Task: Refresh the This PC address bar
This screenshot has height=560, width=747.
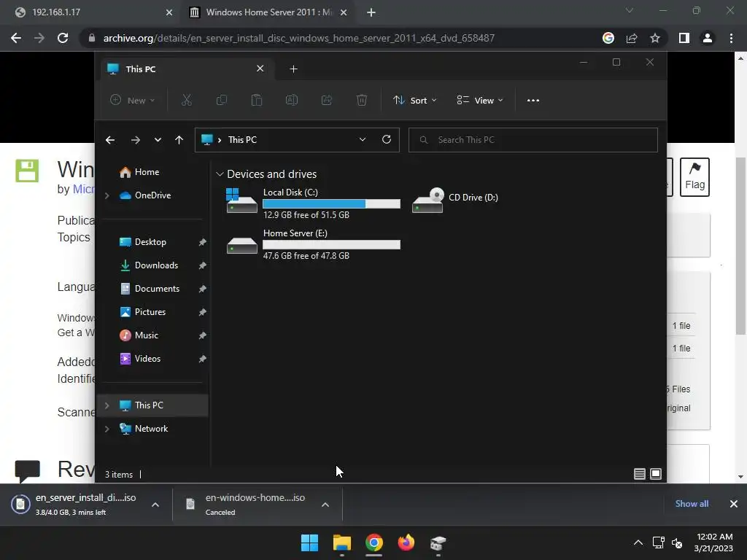Action: (x=387, y=139)
